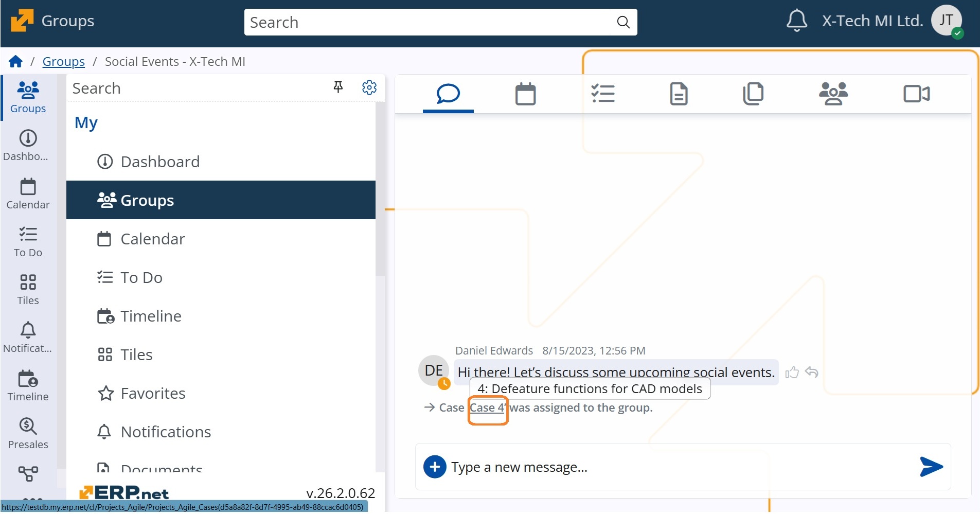This screenshot has height=514, width=980.
Task: Open the group calendar tab icon
Action: [x=525, y=94]
